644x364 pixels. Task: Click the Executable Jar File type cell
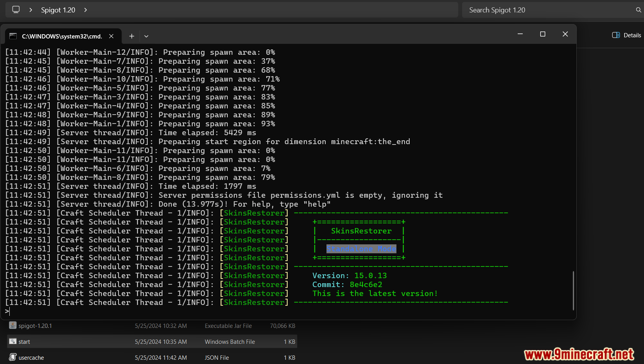(228, 326)
